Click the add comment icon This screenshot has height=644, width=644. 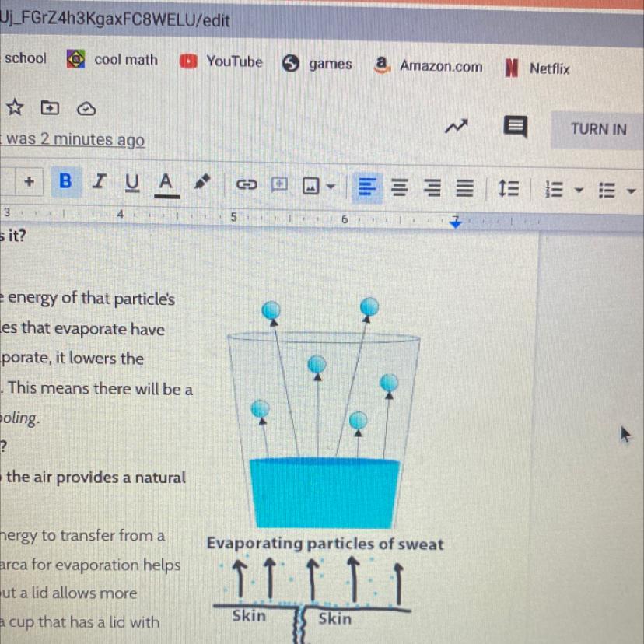[278, 185]
